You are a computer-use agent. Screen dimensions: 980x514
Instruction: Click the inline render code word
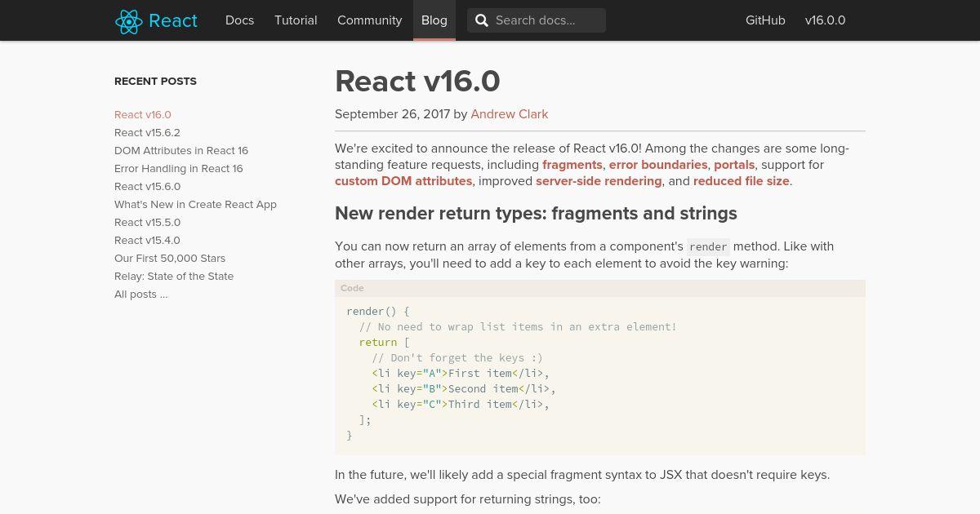[708, 246]
